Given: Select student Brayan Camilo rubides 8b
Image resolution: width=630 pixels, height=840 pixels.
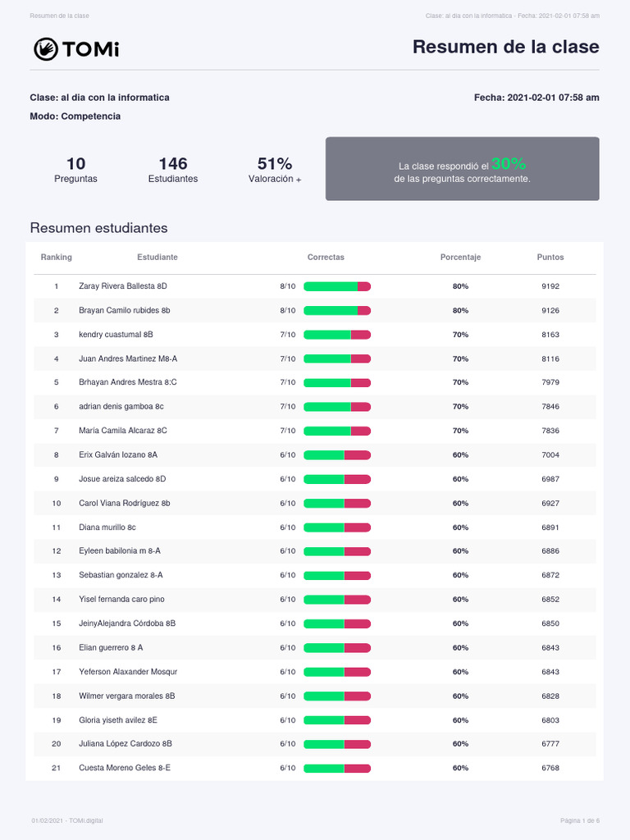Looking at the screenshot, I should [x=124, y=311].
